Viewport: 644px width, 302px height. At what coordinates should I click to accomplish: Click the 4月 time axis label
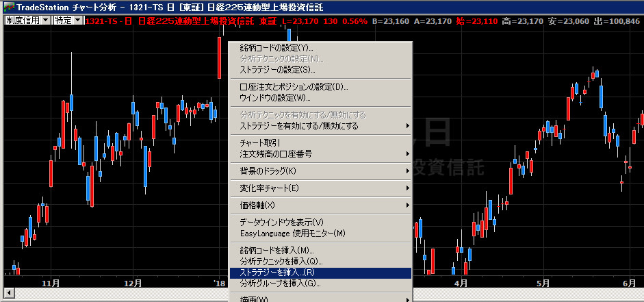pos(461,283)
